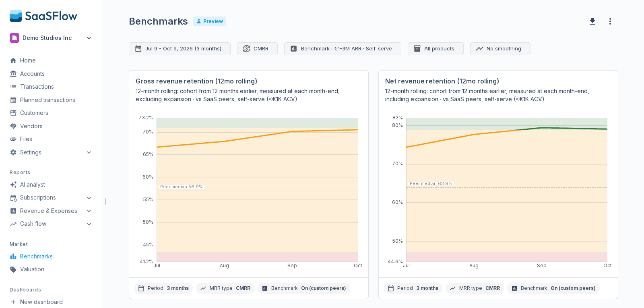Click the Home house icon
Image resolution: width=644 pixels, height=308 pixels.
coord(13,60)
